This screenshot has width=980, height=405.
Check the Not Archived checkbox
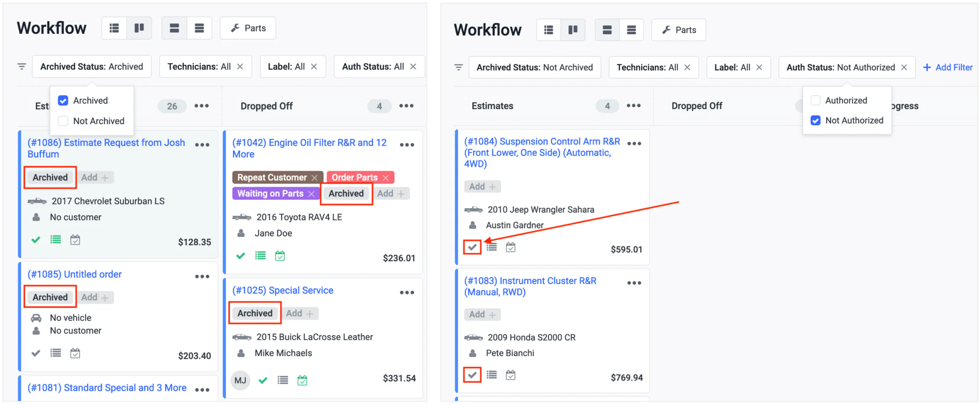coord(63,121)
